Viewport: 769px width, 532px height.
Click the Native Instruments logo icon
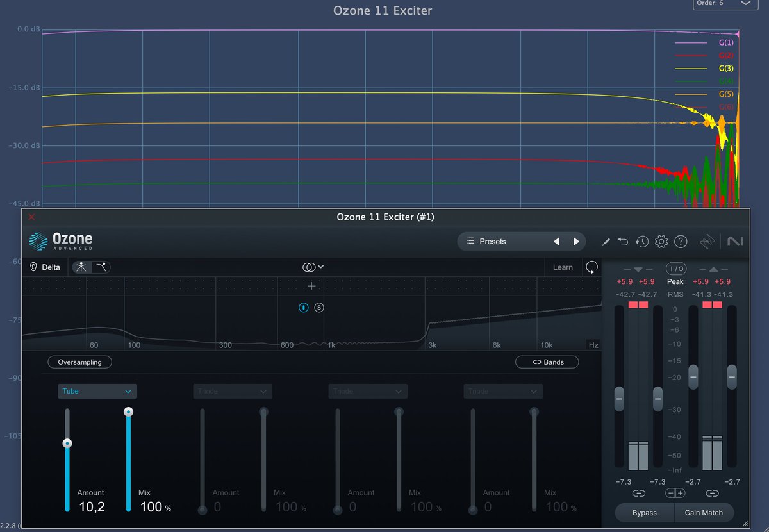point(735,242)
